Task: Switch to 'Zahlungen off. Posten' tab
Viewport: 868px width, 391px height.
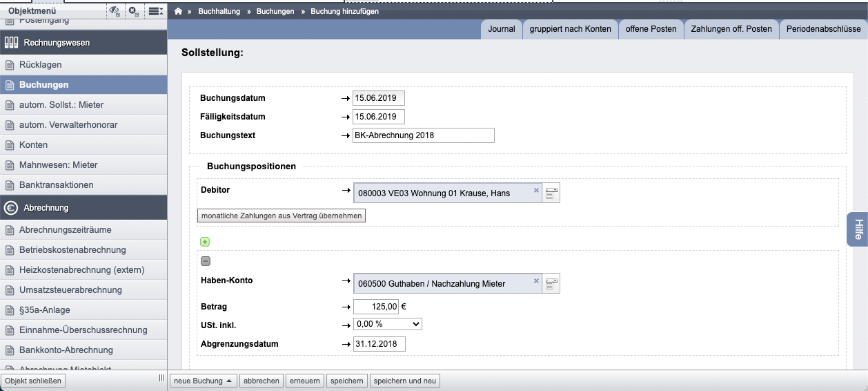Action: point(731,29)
